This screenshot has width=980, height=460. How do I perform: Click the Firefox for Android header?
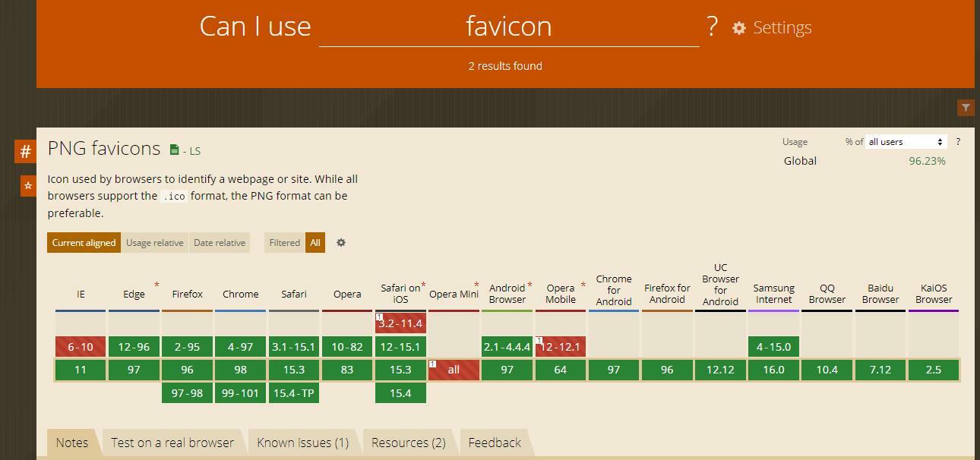click(x=667, y=294)
